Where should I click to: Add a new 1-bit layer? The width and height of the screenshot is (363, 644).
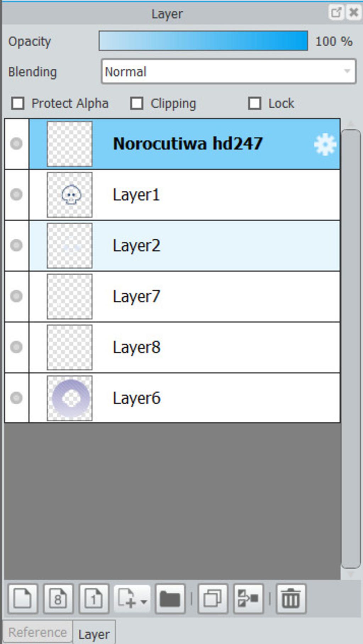pos(94,599)
